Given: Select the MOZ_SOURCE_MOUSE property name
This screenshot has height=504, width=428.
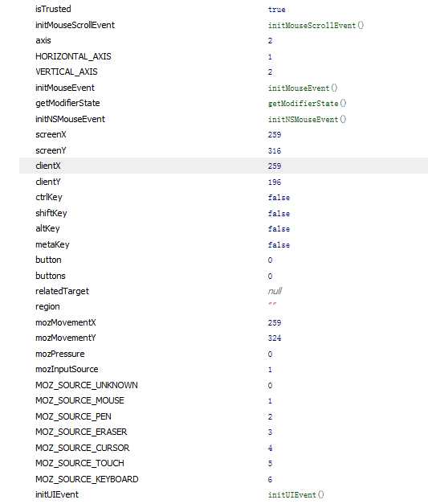Looking at the screenshot, I should 80,400.
